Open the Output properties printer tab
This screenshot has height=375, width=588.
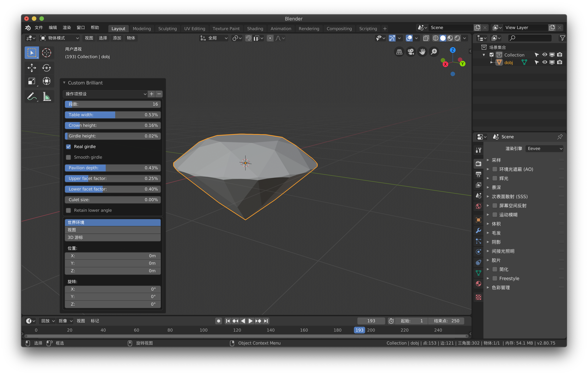tap(478, 174)
